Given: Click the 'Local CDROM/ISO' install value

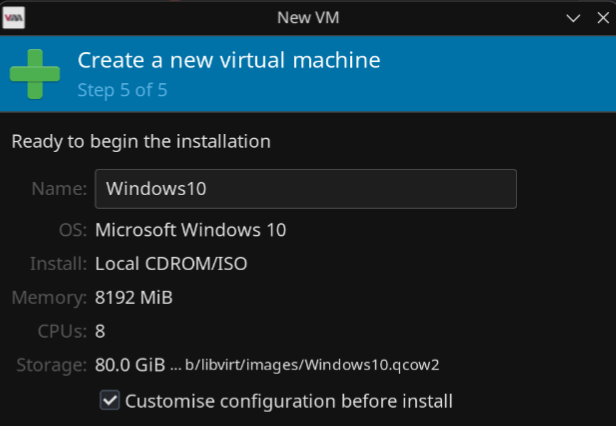Looking at the screenshot, I should [x=171, y=264].
